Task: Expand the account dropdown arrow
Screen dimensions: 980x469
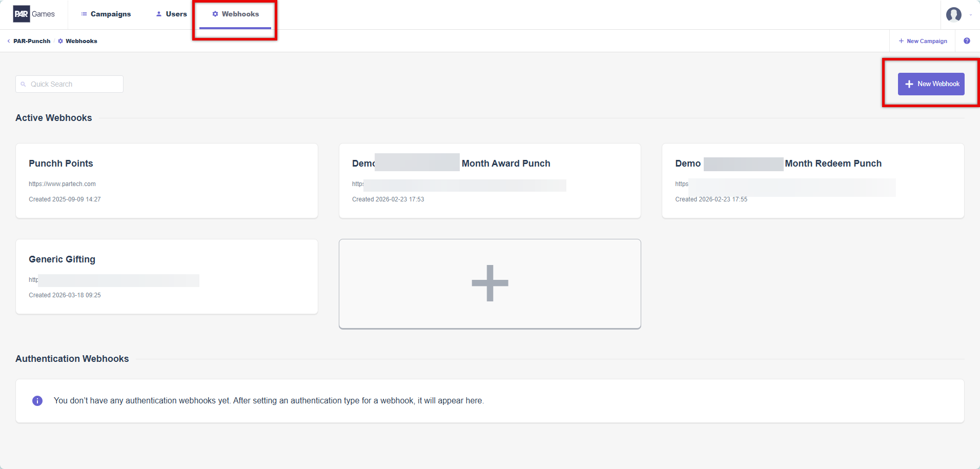Action: coord(971,15)
